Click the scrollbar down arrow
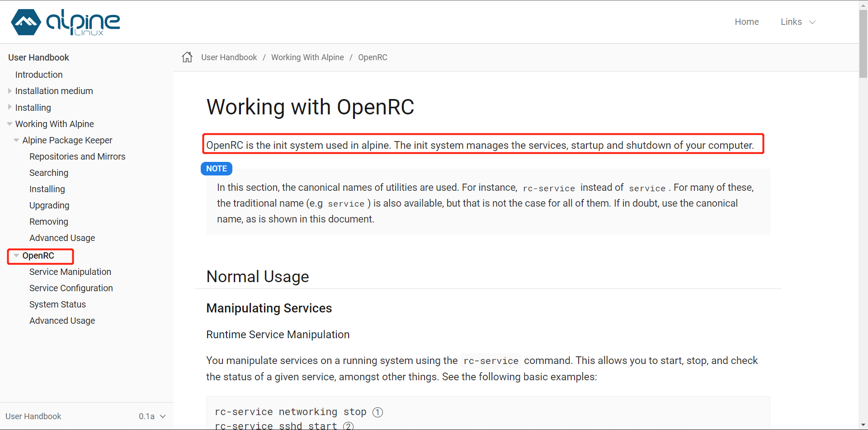Image resolution: width=868 pixels, height=430 pixels. tap(863, 425)
